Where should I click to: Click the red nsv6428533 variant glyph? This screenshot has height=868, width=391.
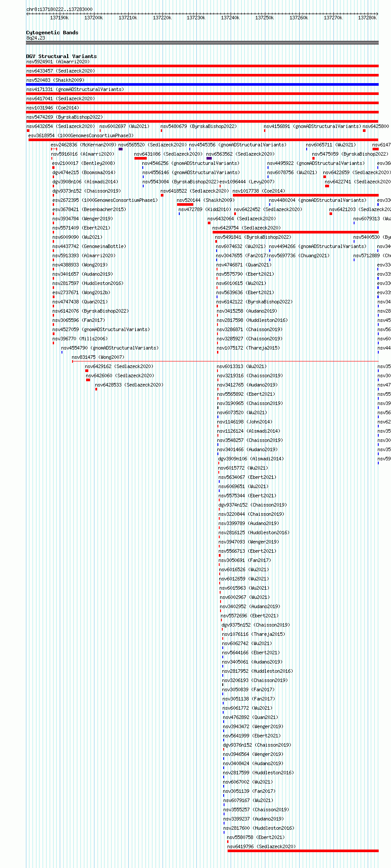pyautogui.click(x=96, y=389)
